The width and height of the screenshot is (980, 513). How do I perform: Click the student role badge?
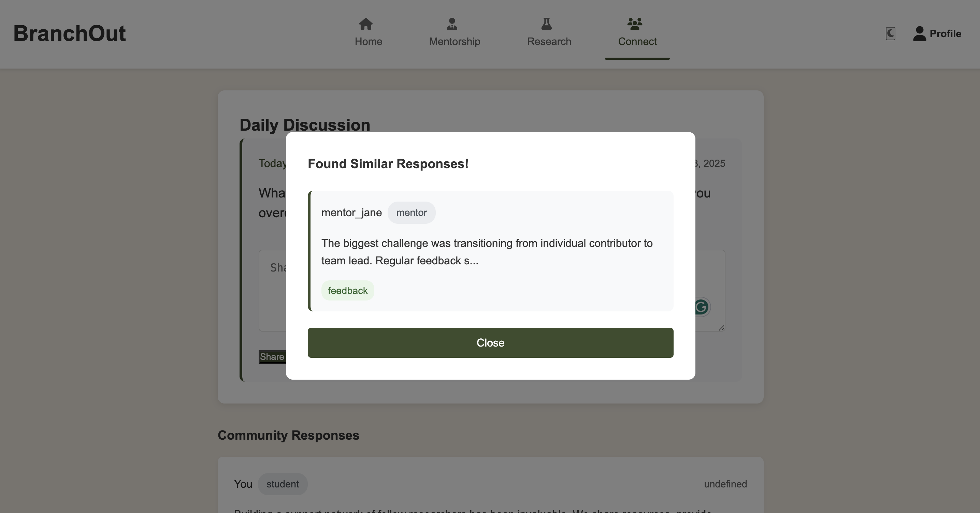282,484
